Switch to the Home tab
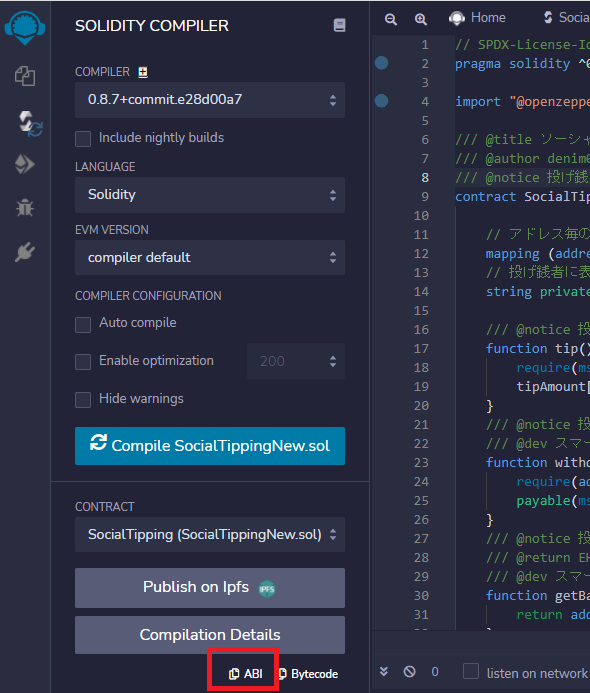The image size is (590, 693). (477, 18)
